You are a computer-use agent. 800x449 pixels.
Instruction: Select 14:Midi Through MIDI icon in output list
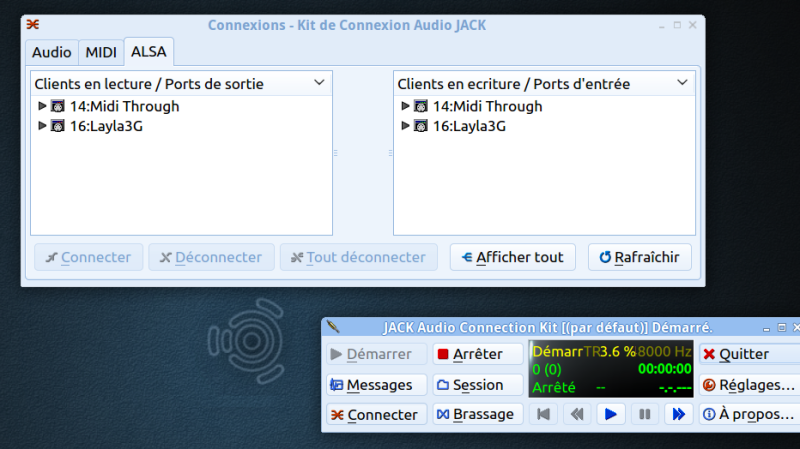tap(58, 106)
